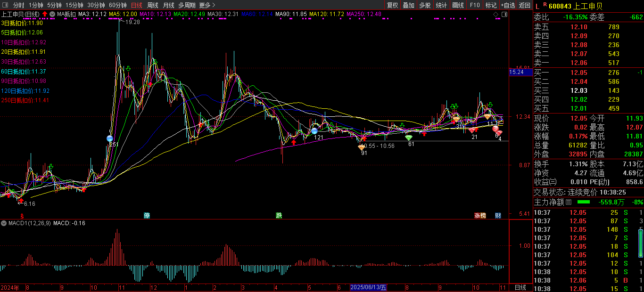Switch to 5分钟 chart period
The height and width of the screenshot is (292, 644).
tap(55, 5)
